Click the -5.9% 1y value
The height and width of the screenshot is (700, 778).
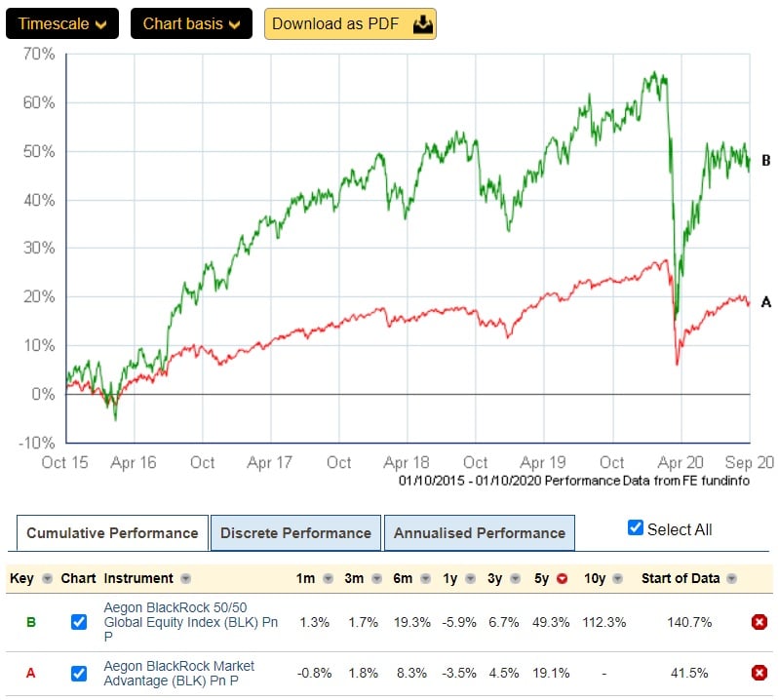click(459, 622)
